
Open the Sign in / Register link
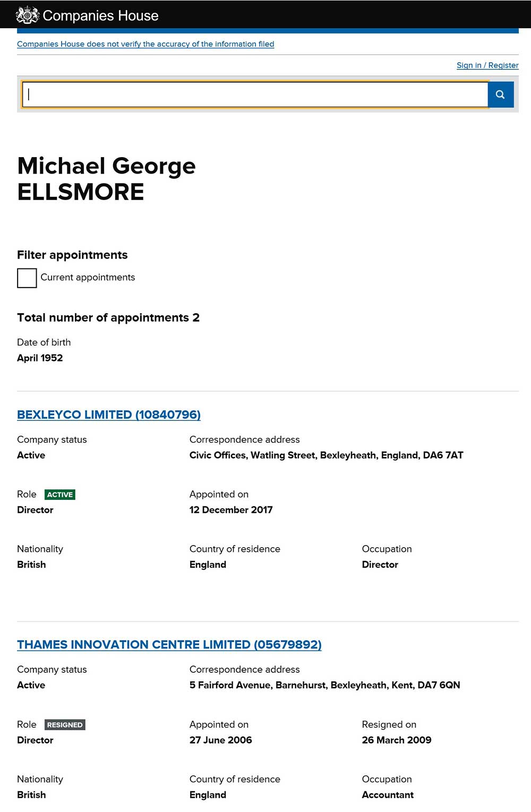[x=487, y=65]
